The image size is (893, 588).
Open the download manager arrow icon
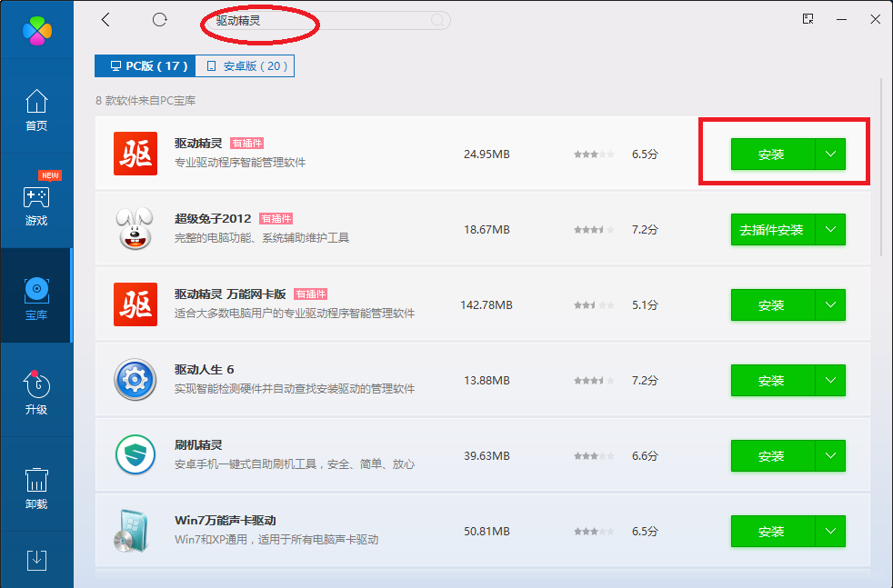pyautogui.click(x=37, y=560)
